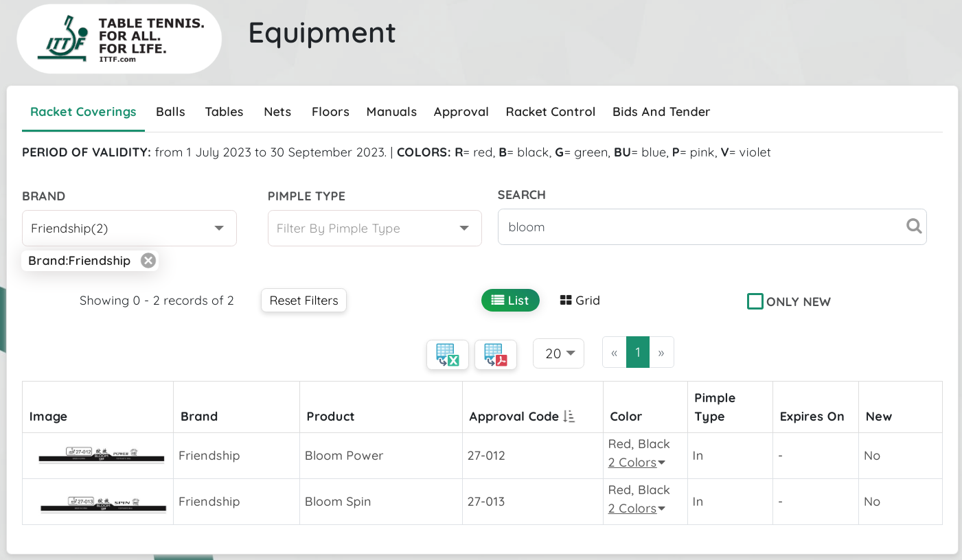The image size is (962, 560).
Task: Export results to Excel
Action: [448, 355]
